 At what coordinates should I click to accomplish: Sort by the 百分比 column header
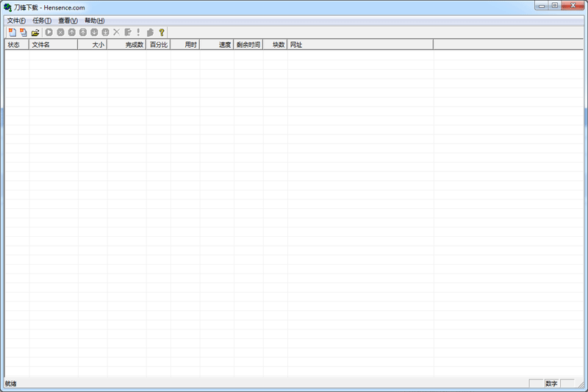pos(158,45)
